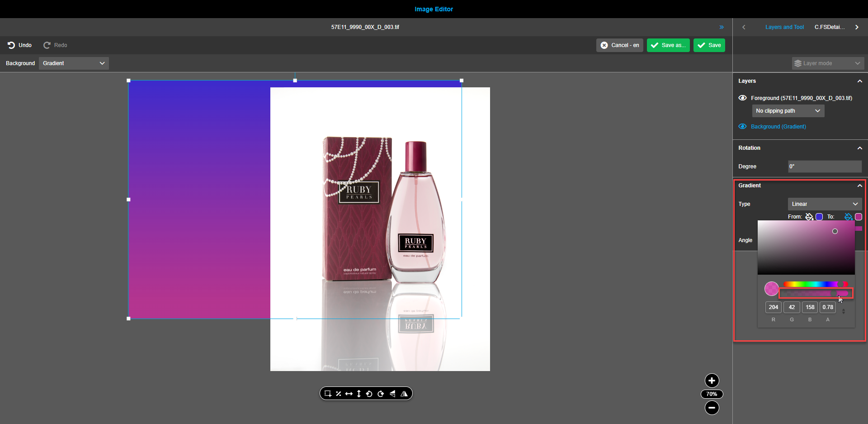The width and height of the screenshot is (868, 424).
Task: Click Undo in the top toolbar
Action: coord(19,45)
